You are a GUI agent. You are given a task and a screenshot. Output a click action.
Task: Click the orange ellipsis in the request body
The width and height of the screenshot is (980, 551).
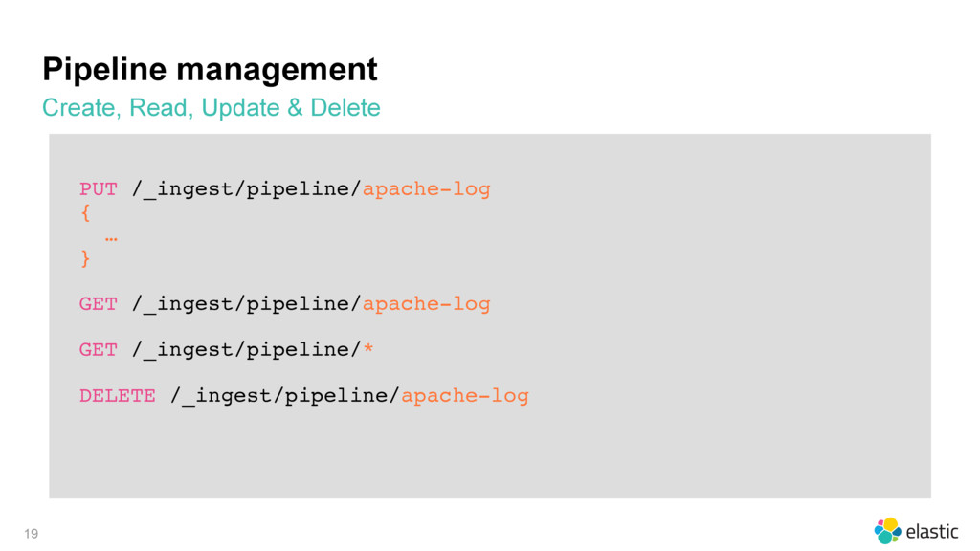[111, 238]
